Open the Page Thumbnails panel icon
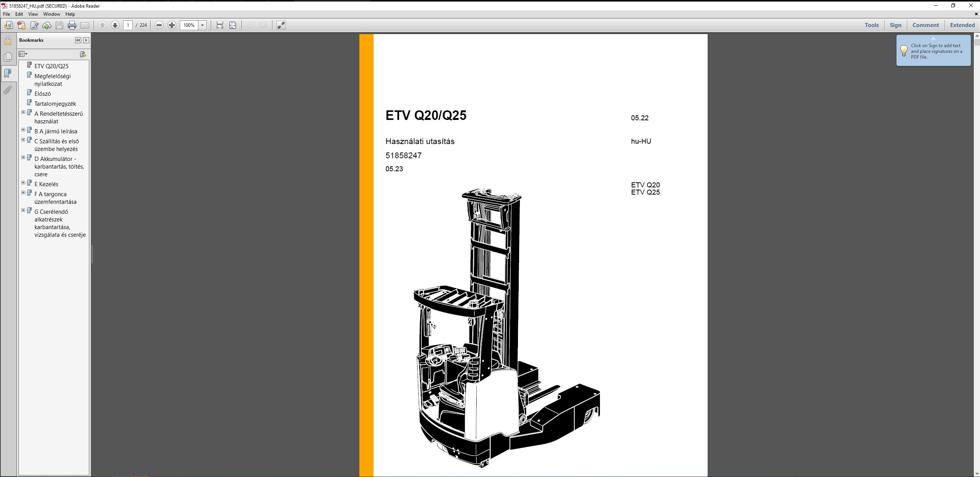Screen dimensions: 980x477 click(8, 57)
